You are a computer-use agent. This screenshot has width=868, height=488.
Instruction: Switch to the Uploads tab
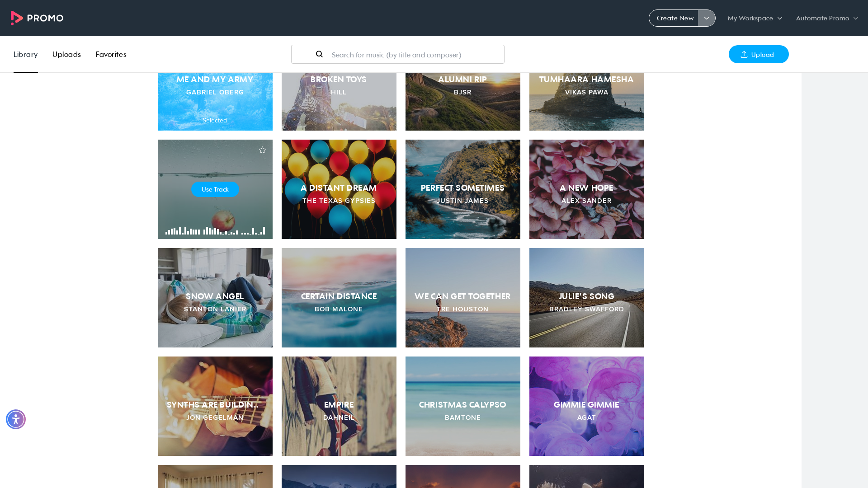point(66,54)
